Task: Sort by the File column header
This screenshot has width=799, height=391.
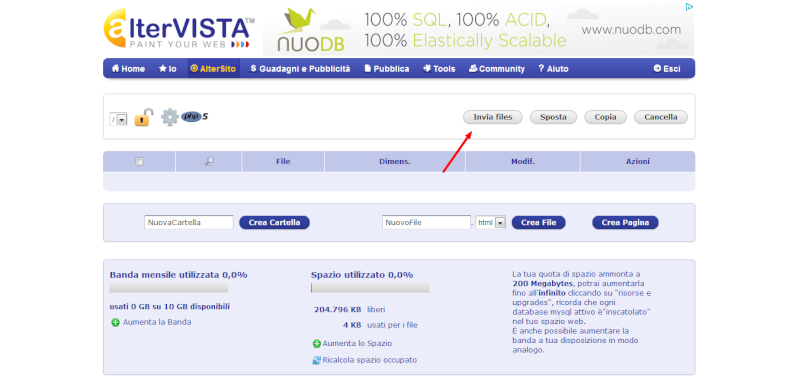Action: tap(283, 162)
